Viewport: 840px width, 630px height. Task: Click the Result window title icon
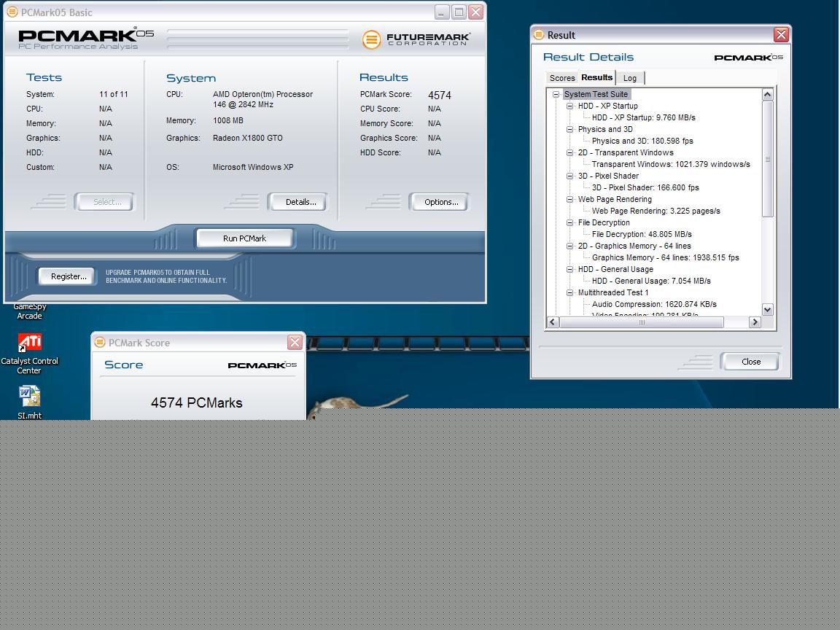click(x=538, y=35)
